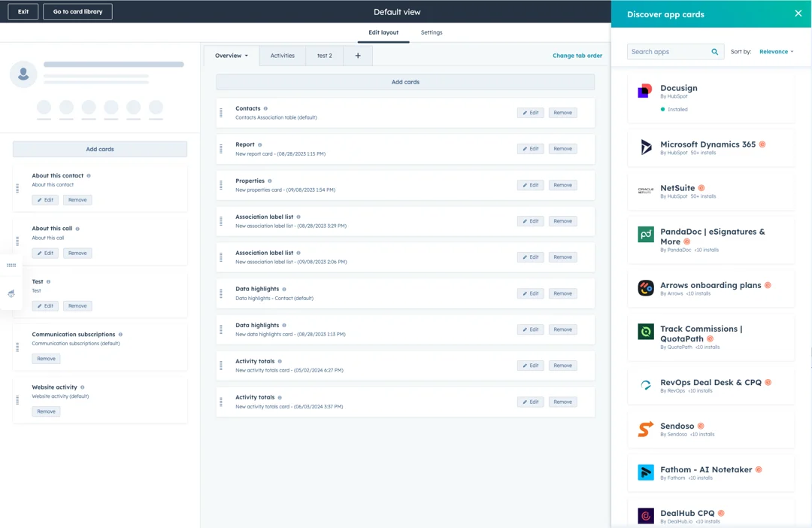The height and width of the screenshot is (528, 812).
Task: Click the Arrows onboarding plans app icon
Action: [645, 289]
